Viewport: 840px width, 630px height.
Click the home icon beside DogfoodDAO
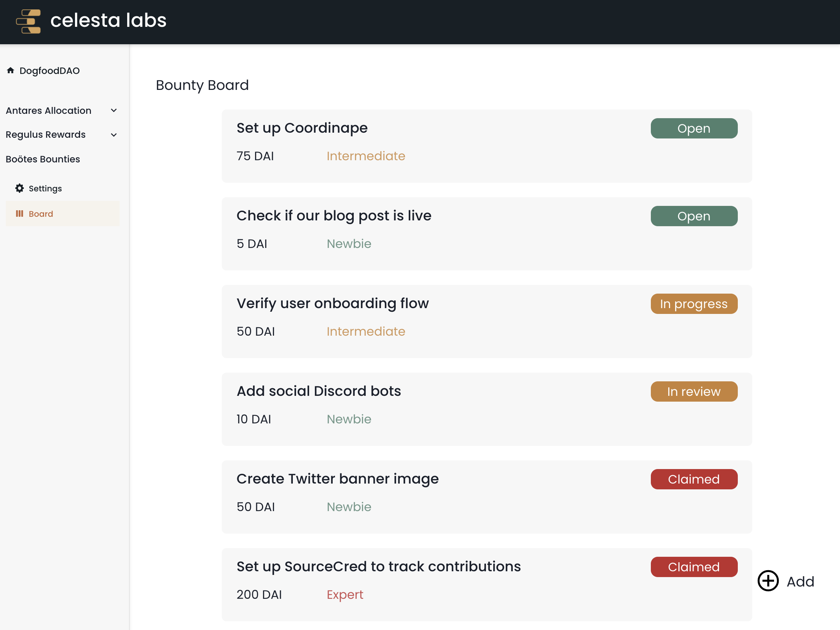coord(11,70)
